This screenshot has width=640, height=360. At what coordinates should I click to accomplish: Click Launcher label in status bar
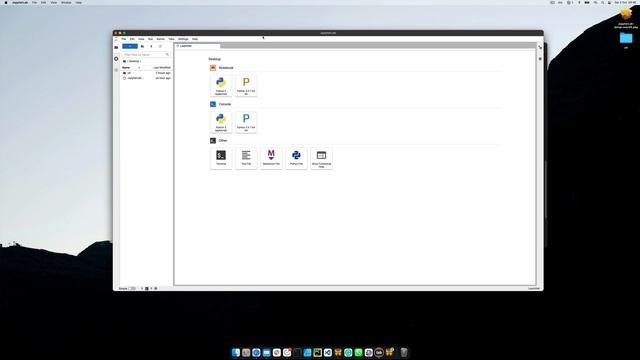tap(534, 289)
